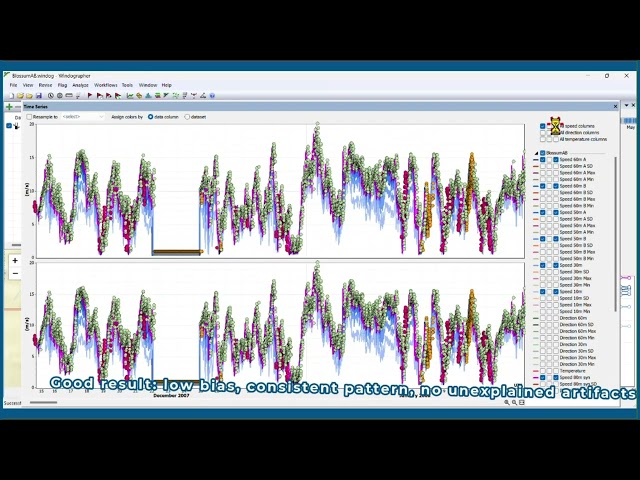The height and width of the screenshot is (480, 640).
Task: Click the first yellow Open folder toolbar icon
Action: pos(20,96)
